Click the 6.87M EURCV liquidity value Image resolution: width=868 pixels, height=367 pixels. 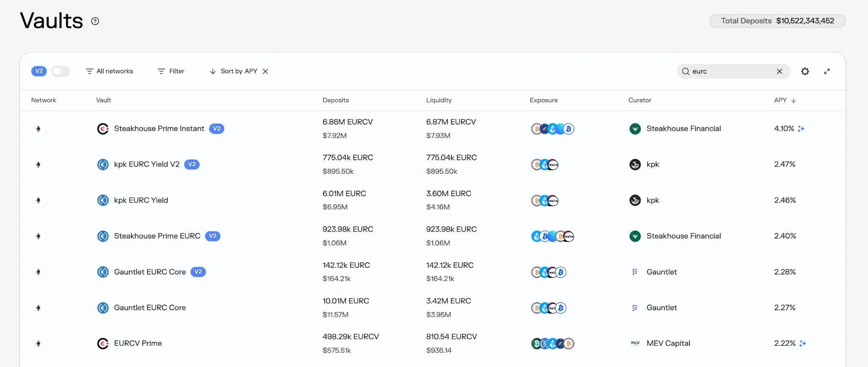click(451, 122)
